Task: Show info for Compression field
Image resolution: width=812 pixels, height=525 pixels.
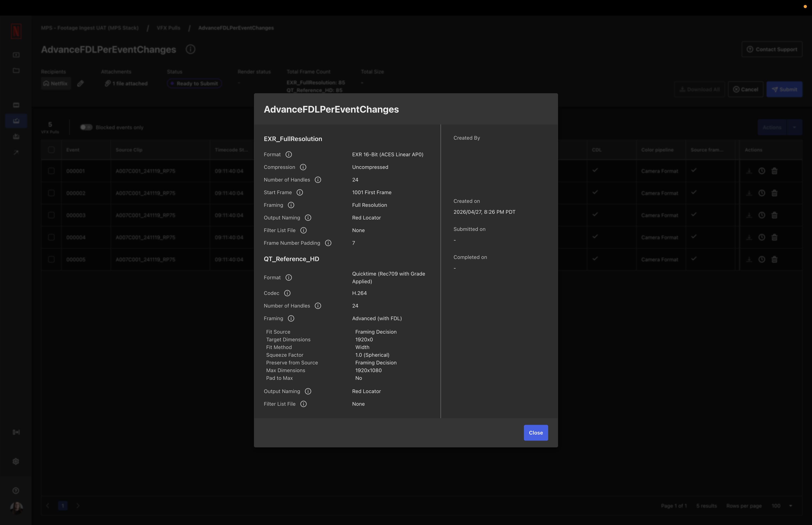Action: [303, 167]
